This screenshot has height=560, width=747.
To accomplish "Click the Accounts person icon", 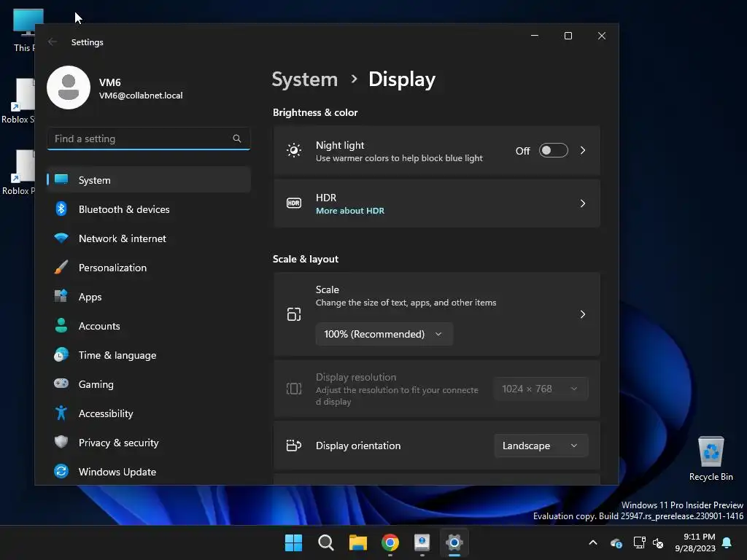I will [61, 325].
